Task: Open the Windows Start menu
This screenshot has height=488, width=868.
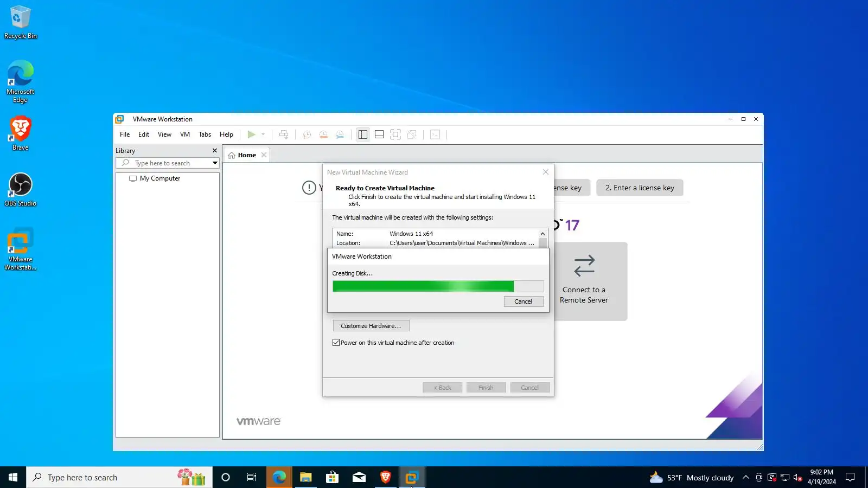Action: (13, 477)
